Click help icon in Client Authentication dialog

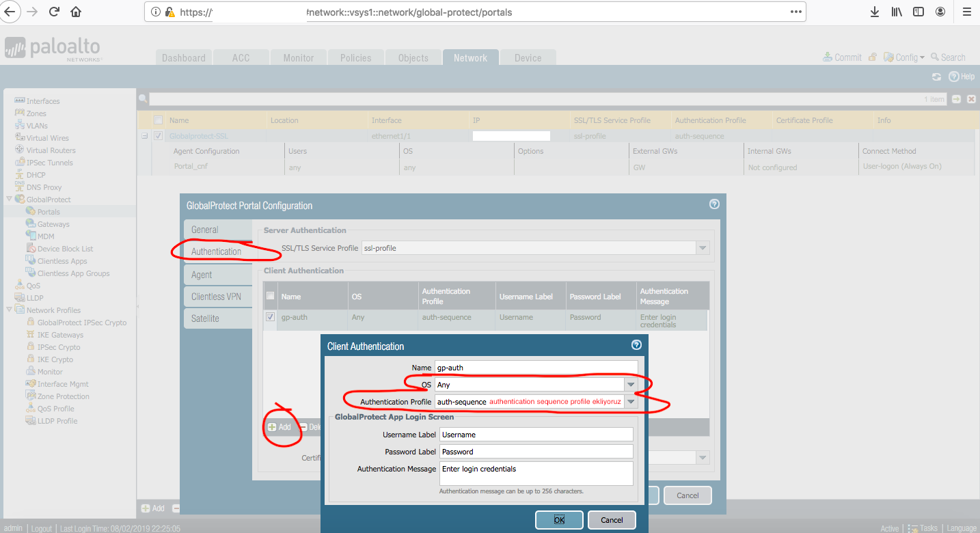point(636,345)
